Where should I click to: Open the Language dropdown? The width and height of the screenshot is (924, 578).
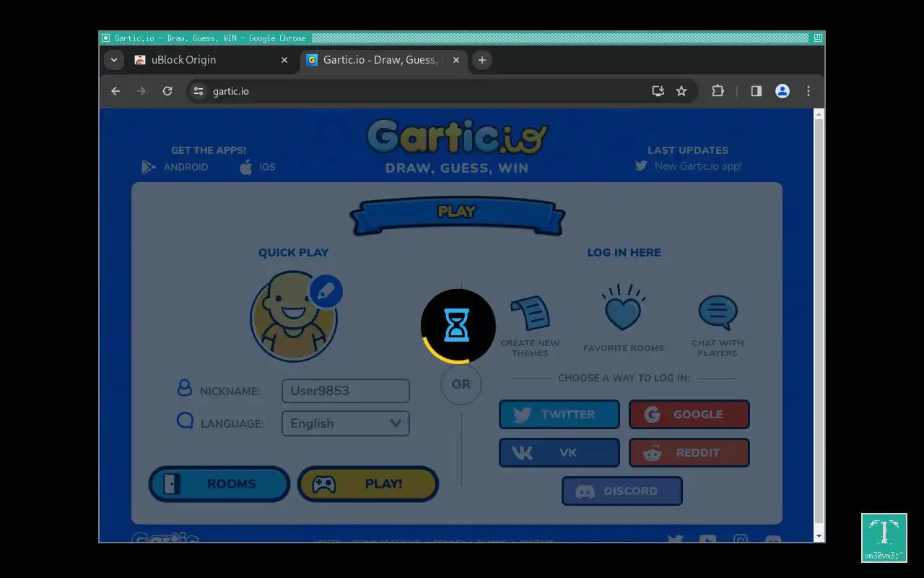click(x=346, y=423)
